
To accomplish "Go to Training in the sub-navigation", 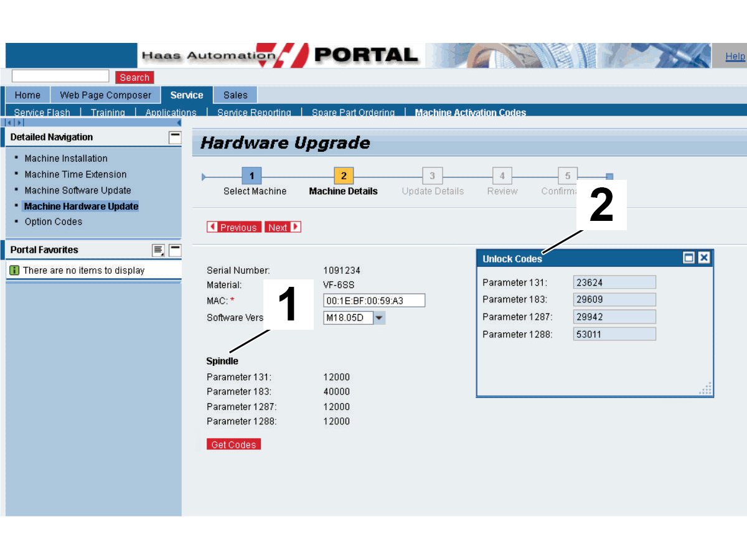I will pos(108,113).
